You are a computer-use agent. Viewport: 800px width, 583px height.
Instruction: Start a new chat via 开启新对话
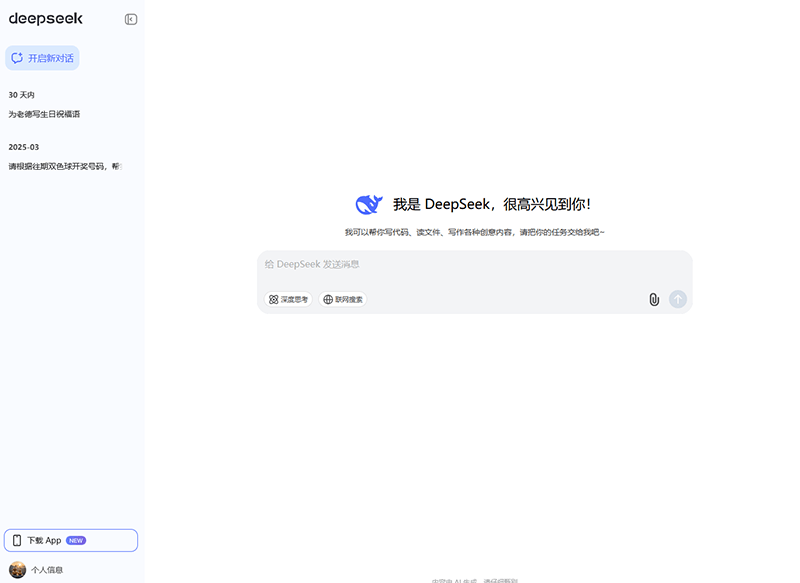(x=50, y=58)
